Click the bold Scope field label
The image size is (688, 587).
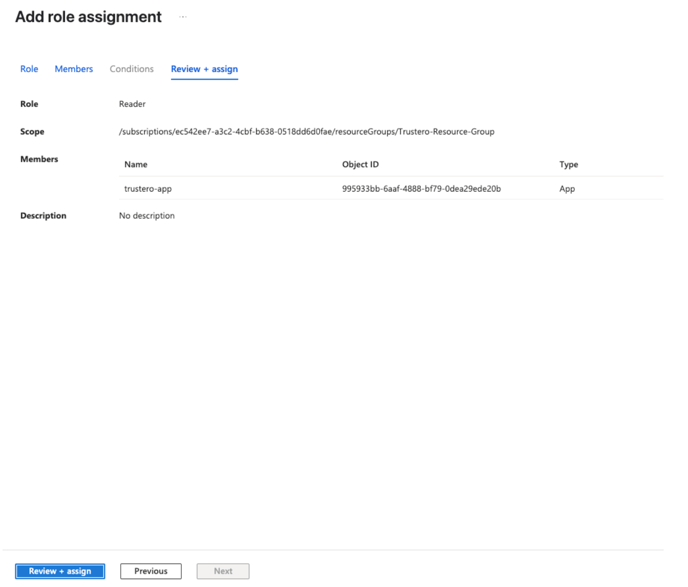coord(32,132)
